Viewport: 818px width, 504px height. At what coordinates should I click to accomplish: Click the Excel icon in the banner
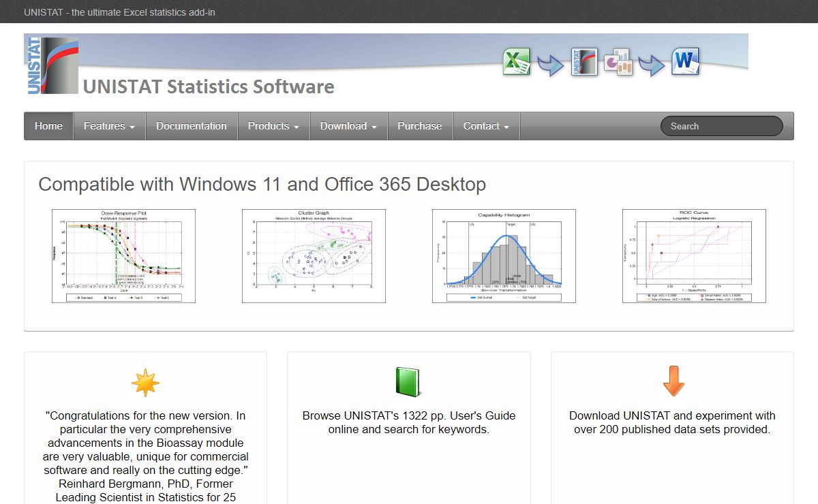[x=517, y=62]
